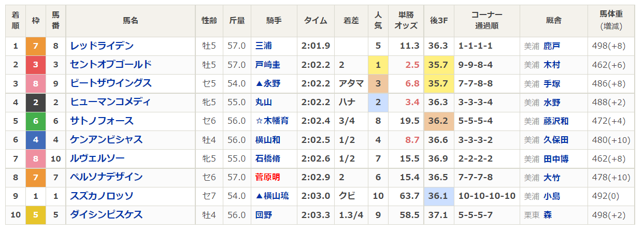Click the 単勝オッズ column header
The width and height of the screenshot is (644, 232).
406,21
